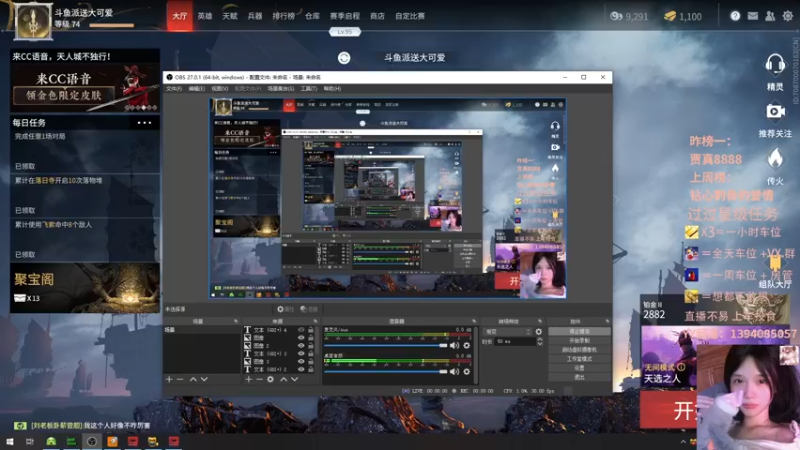Screen dimensions: 800x450
Task: Pop out the 来源 dock panel icon
Action: 315,321
